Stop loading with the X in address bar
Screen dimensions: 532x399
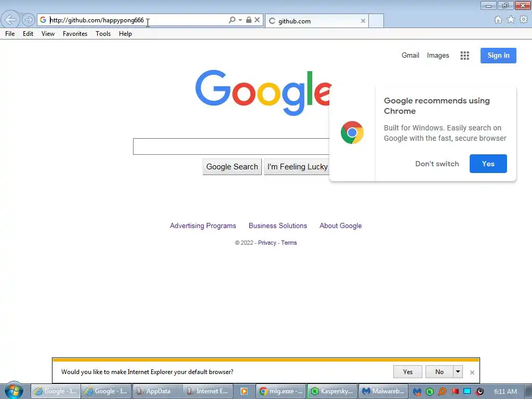tap(257, 20)
